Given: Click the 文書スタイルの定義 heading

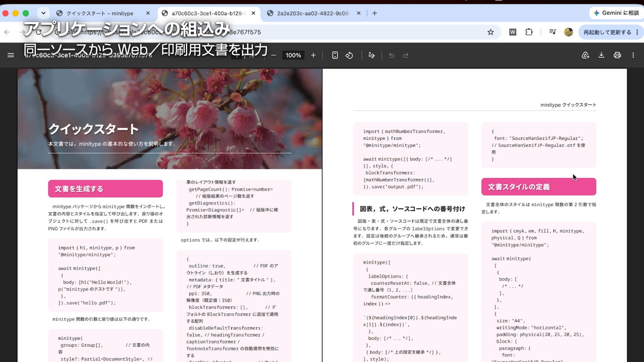Looking at the screenshot, I should pos(539,187).
